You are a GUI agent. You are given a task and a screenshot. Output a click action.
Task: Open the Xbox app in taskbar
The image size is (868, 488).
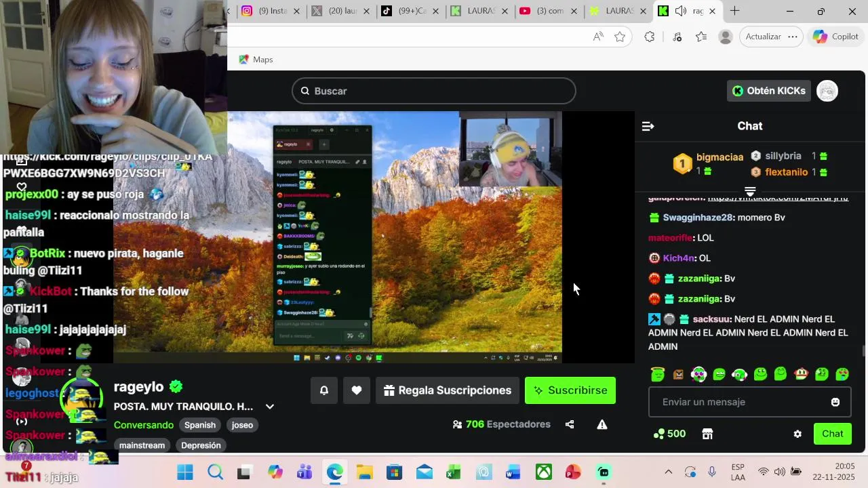[x=544, y=472]
